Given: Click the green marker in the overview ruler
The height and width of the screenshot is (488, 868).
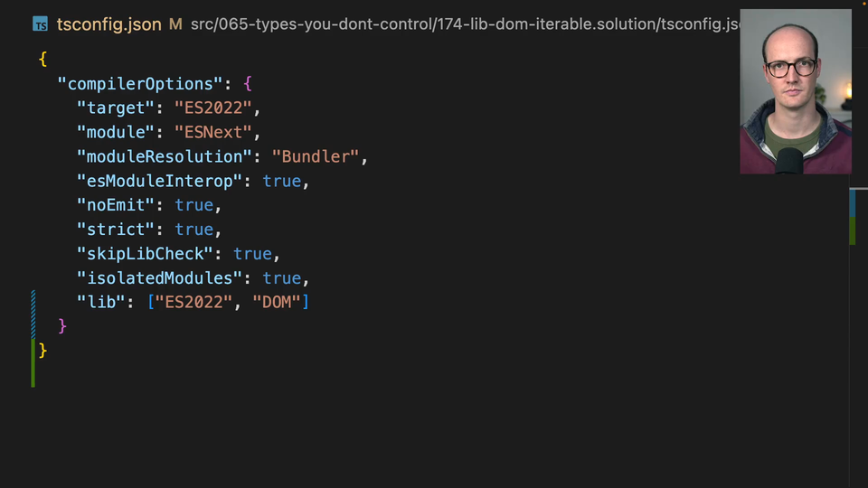Looking at the screenshot, I should [853, 231].
